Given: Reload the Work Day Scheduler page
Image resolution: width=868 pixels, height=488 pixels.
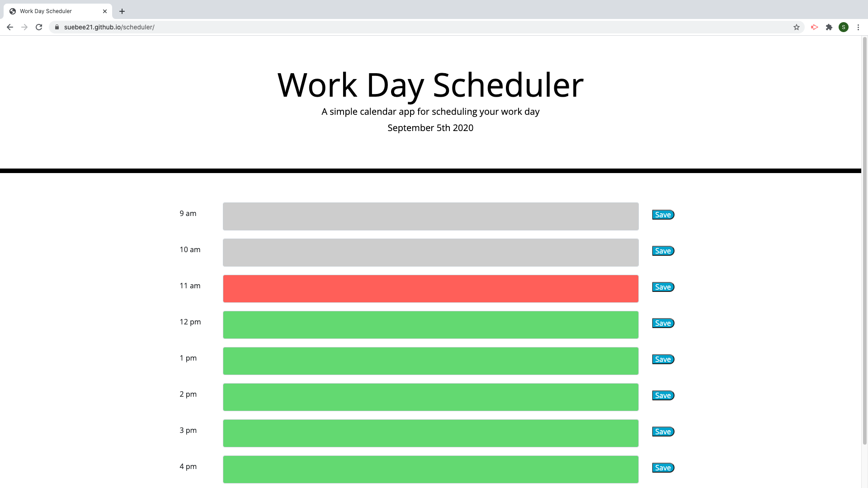Looking at the screenshot, I should [39, 27].
